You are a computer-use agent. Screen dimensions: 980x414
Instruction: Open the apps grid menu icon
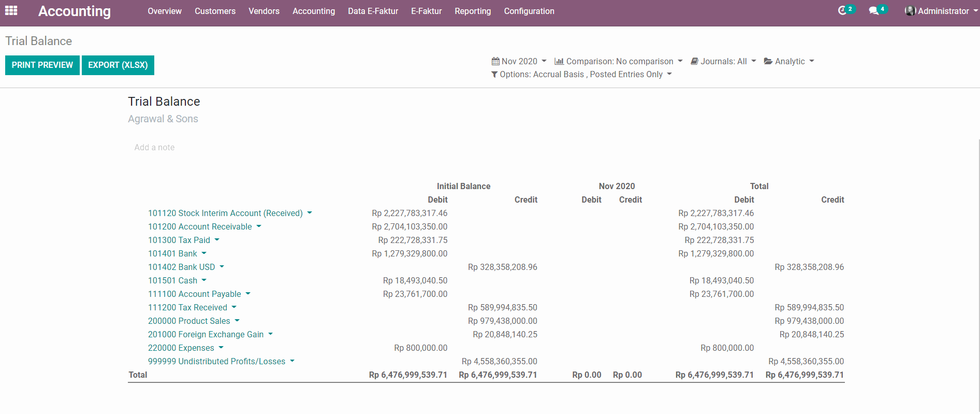click(11, 11)
